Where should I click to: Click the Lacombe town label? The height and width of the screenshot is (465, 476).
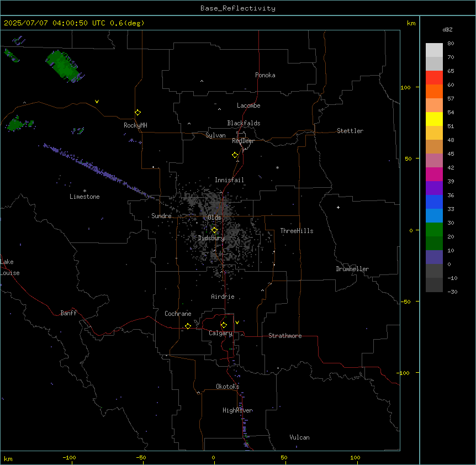pos(248,105)
